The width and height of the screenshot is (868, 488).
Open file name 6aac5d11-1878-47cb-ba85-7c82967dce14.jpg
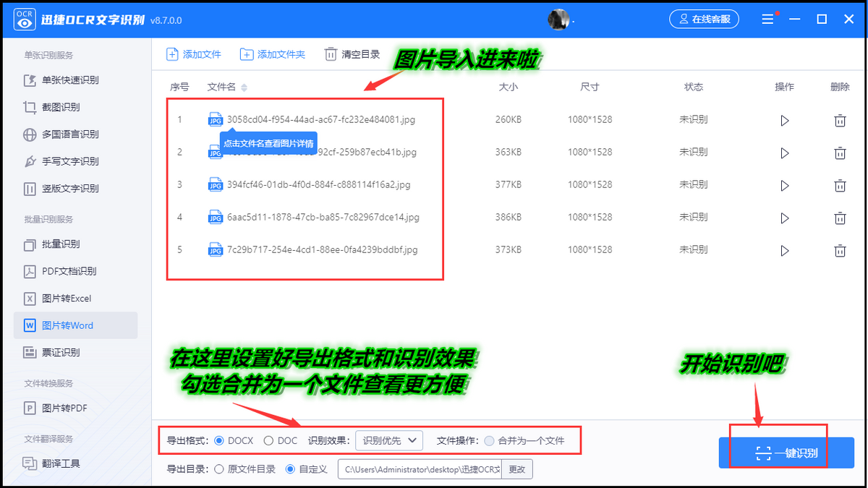[323, 217]
